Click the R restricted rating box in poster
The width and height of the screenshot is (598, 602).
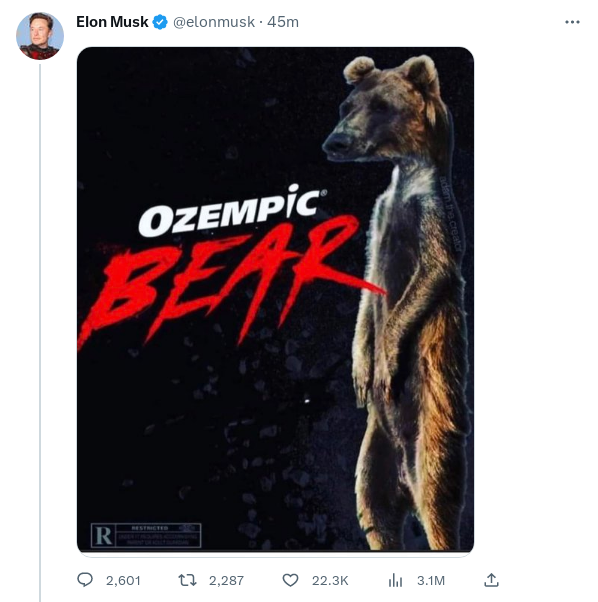[x=146, y=535]
